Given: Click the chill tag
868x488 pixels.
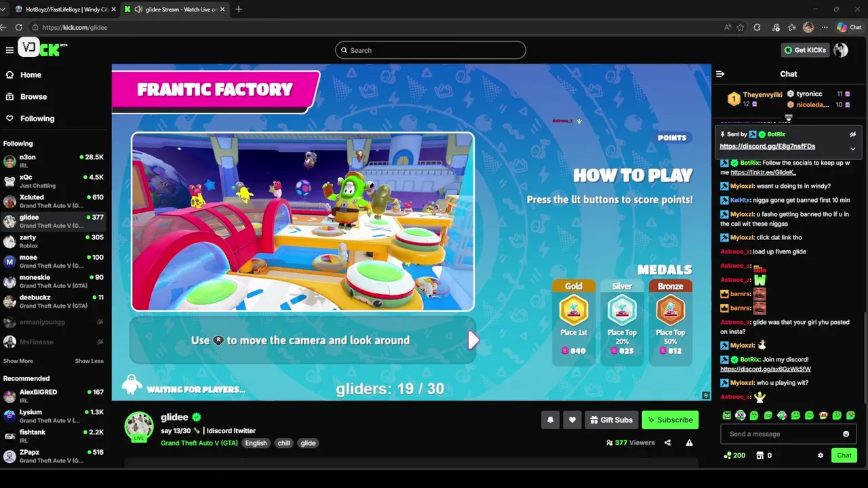Looking at the screenshot, I should tap(283, 443).
